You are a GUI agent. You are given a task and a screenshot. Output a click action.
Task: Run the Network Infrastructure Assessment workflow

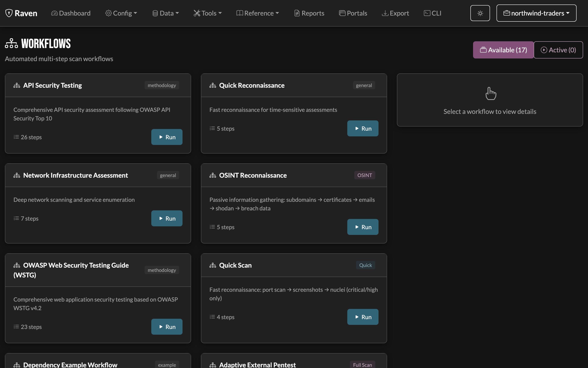[167, 218]
